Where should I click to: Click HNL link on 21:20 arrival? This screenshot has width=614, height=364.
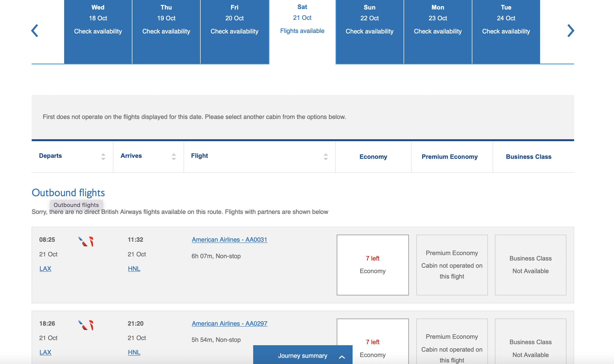pos(134,352)
